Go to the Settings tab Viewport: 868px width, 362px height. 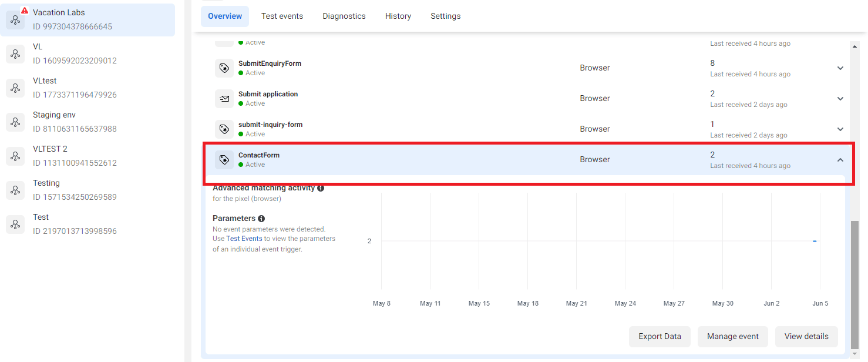pos(445,16)
